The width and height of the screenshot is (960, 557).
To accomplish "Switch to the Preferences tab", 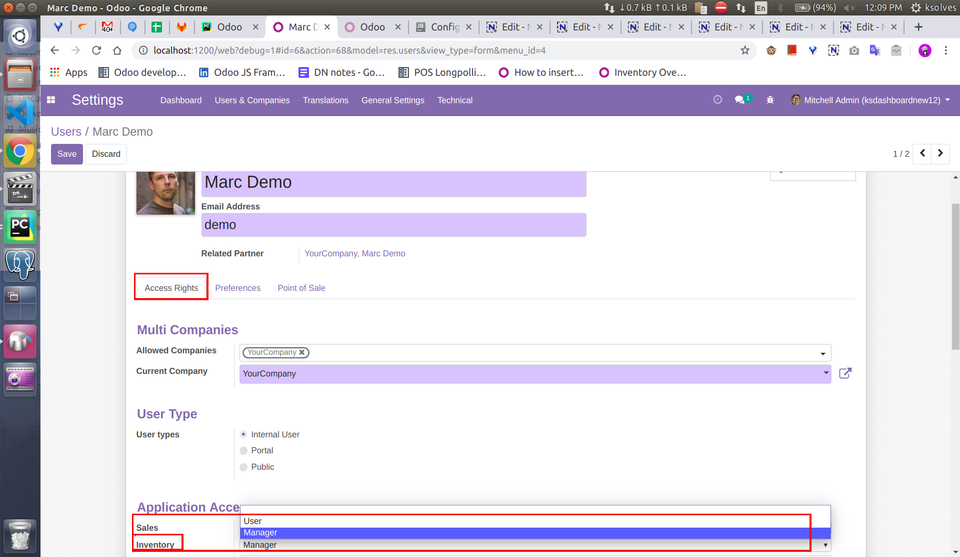I will click(x=237, y=288).
